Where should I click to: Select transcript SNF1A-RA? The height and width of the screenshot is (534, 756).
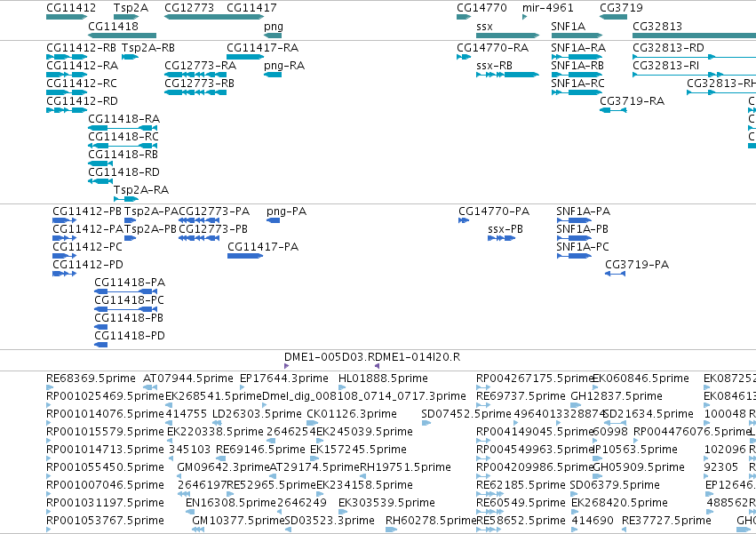[577, 57]
